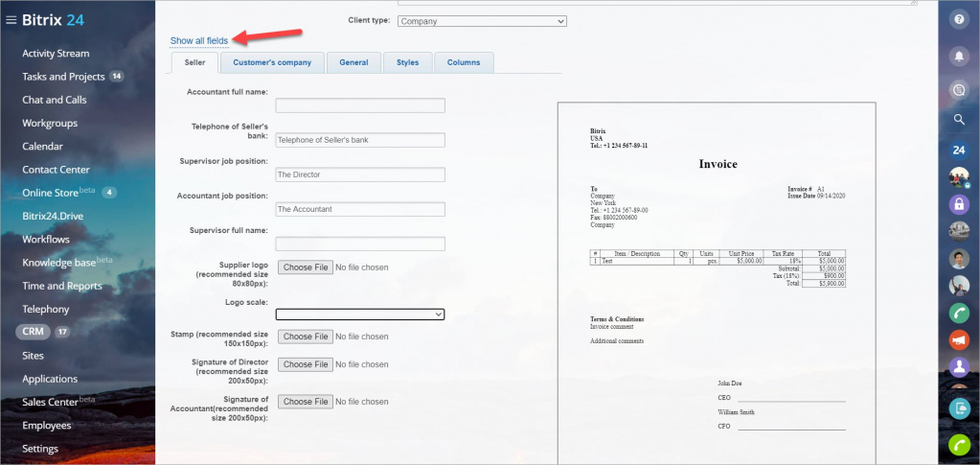Open the purple person silhouette icon
Viewport: 980px width, 465px height.
point(959,367)
